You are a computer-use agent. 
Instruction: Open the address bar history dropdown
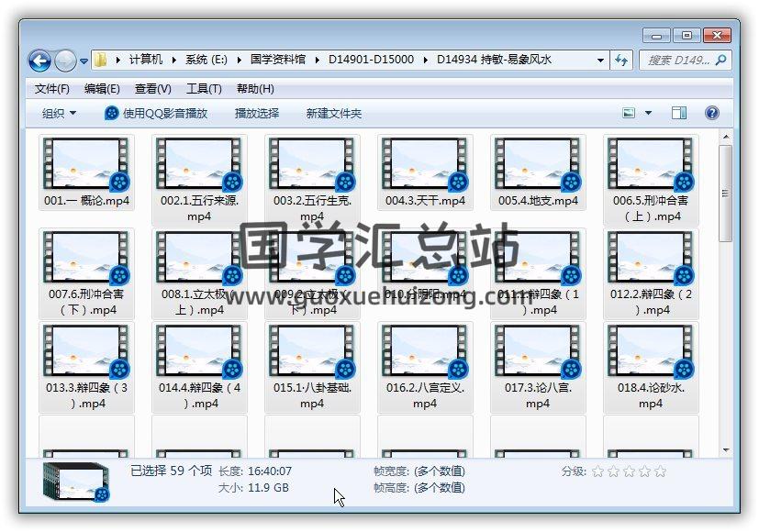click(x=600, y=61)
